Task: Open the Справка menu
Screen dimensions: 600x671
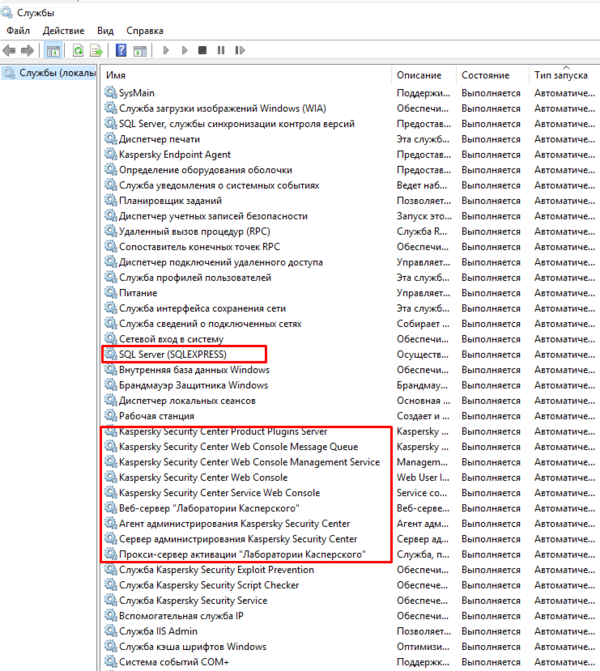Action: pos(145,31)
